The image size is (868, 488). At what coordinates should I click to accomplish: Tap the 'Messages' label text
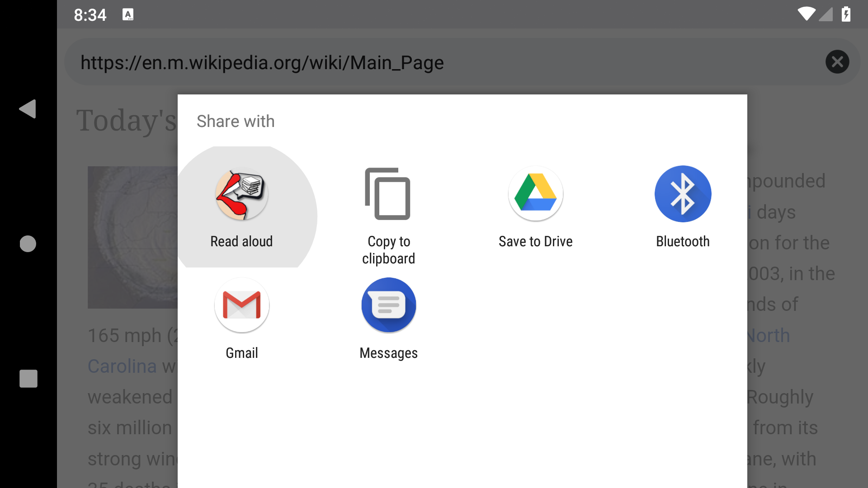click(388, 353)
